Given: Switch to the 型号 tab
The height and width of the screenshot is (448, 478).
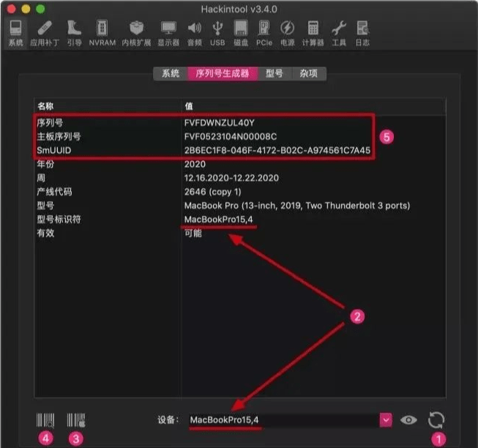Looking at the screenshot, I should (275, 73).
